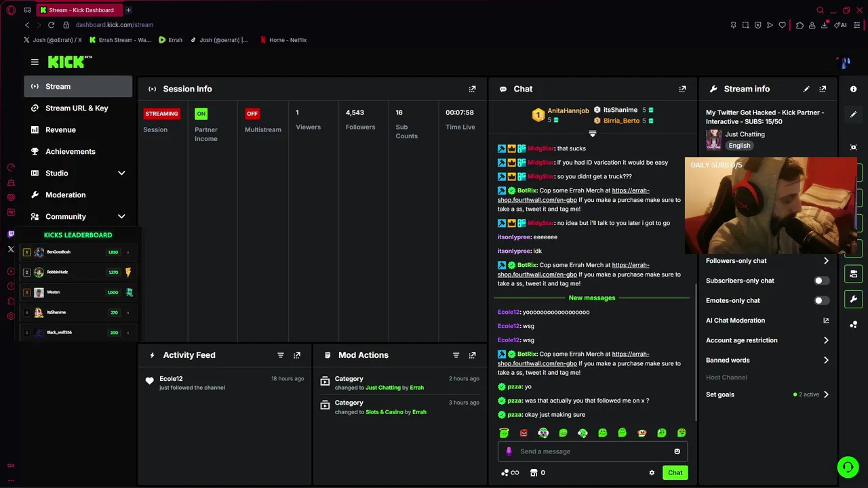The width and height of the screenshot is (868, 488).
Task: Toggle the Partner Income ON badge
Action: tap(201, 114)
